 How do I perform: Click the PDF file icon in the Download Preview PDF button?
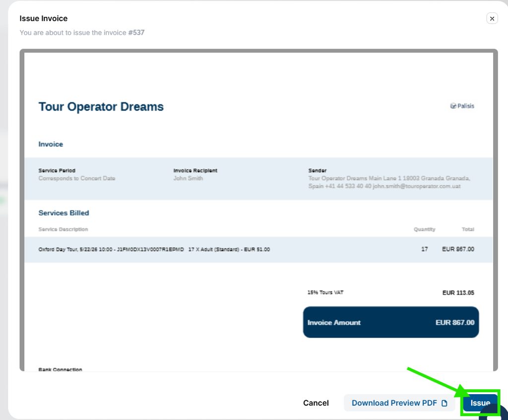point(444,403)
